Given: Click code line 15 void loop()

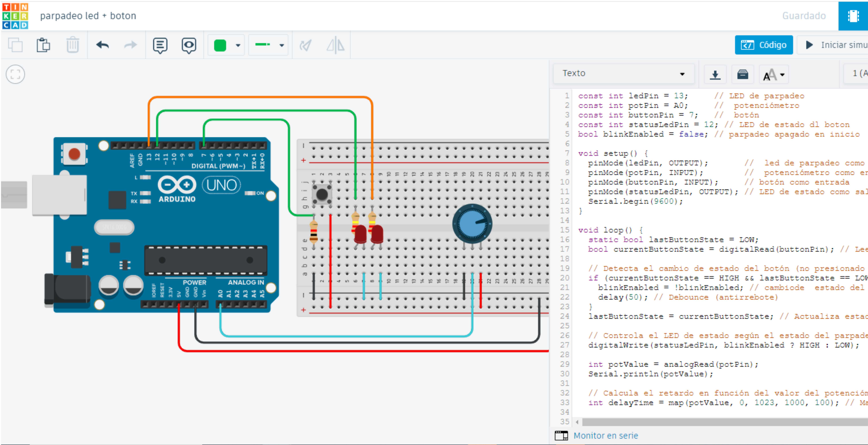Looking at the screenshot, I should tap(610, 230).
